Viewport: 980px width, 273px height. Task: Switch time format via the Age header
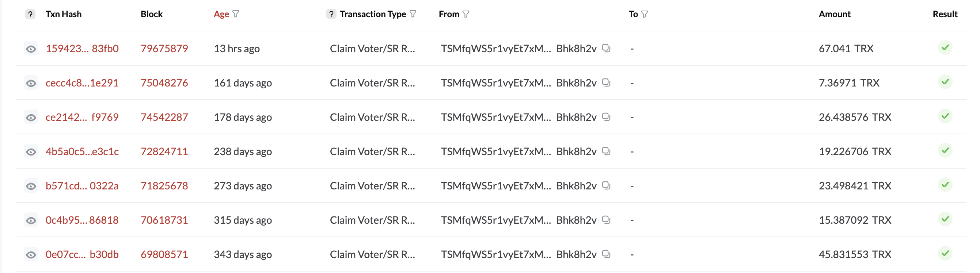pos(221,14)
